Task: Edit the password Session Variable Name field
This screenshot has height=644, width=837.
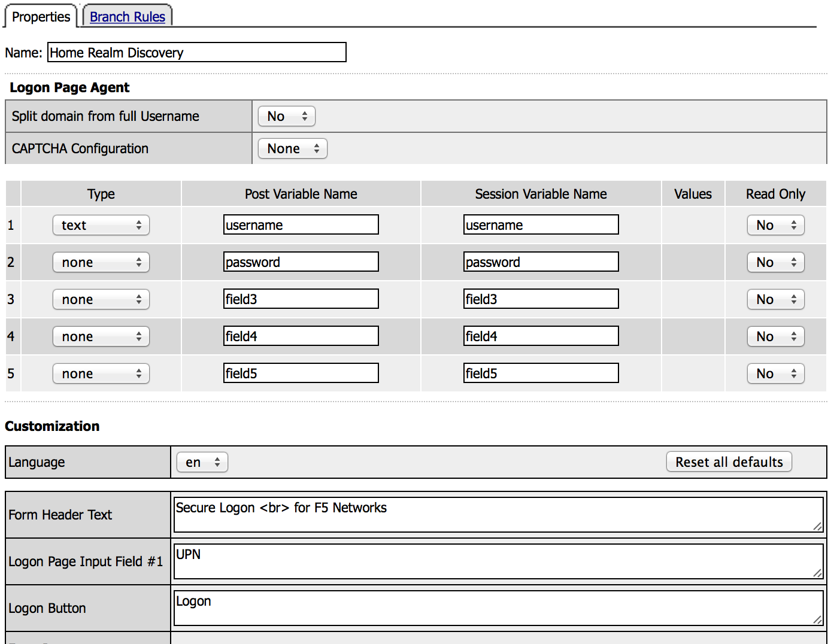Action: pyautogui.click(x=541, y=262)
